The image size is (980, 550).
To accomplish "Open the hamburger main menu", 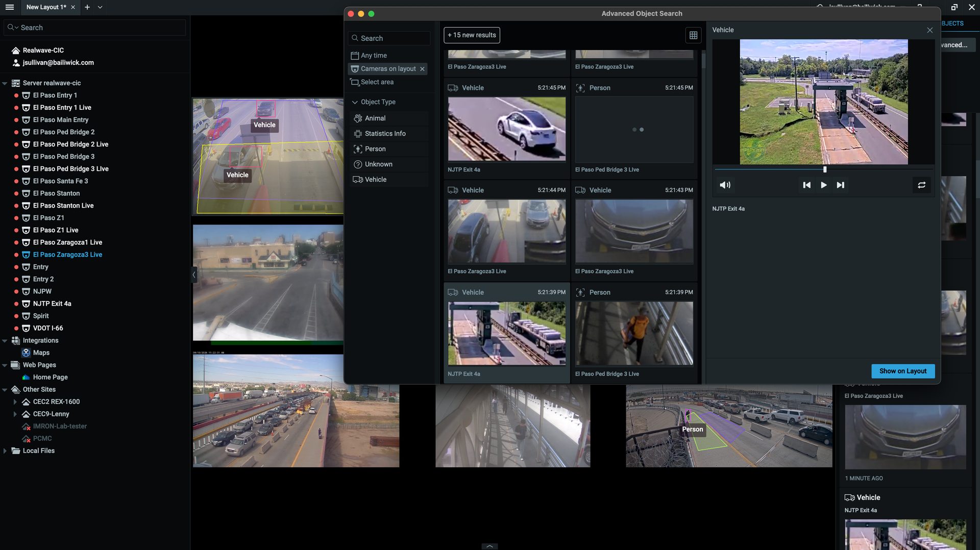I will (x=10, y=7).
